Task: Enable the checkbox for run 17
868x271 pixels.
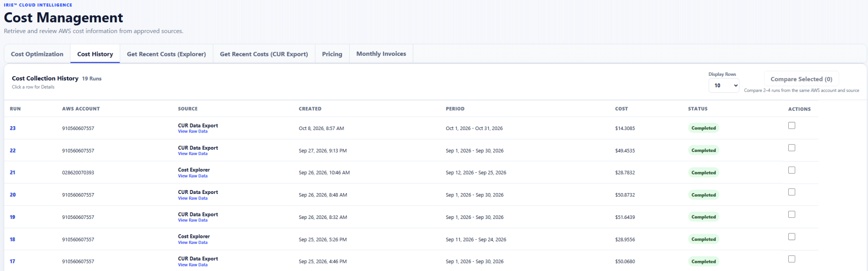Action: point(791,259)
